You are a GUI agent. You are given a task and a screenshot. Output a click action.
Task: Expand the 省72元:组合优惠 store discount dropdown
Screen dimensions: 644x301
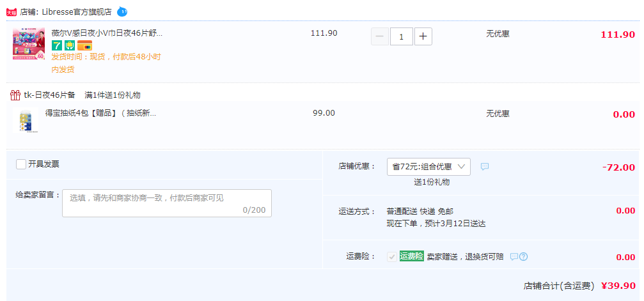click(x=428, y=167)
